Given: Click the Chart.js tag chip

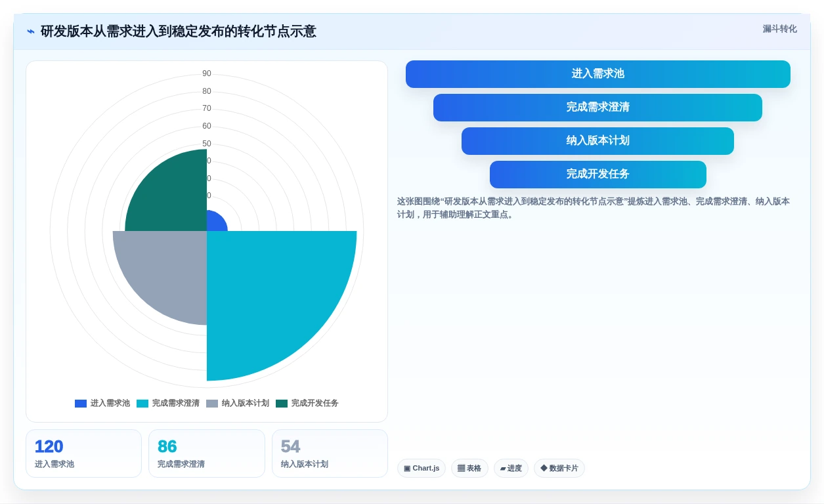Looking at the screenshot, I should (422, 468).
